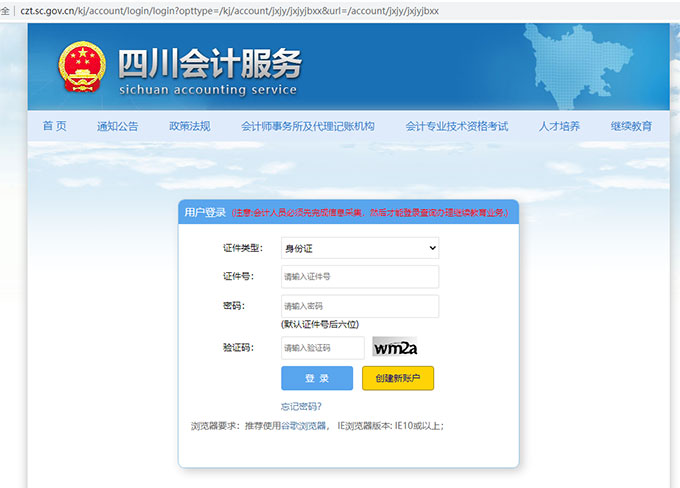Click the yellow 创建新账户 button
The image size is (680, 488).
(x=397, y=378)
